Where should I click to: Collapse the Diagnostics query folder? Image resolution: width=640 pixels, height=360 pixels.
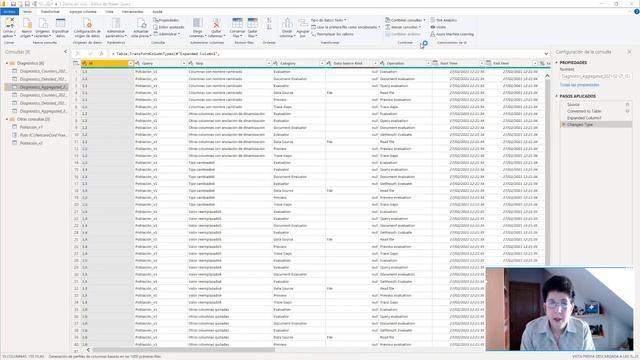[x=7, y=63]
